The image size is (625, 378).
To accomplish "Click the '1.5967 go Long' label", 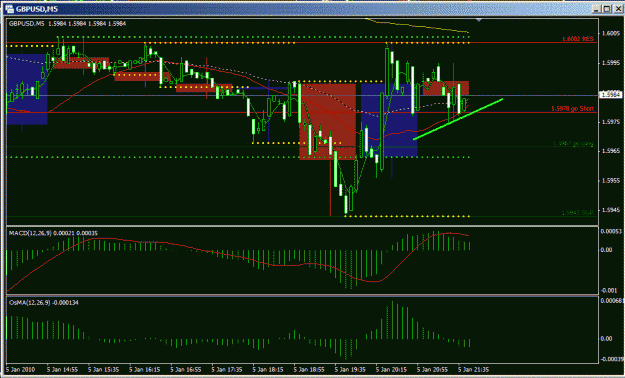I will point(573,144).
